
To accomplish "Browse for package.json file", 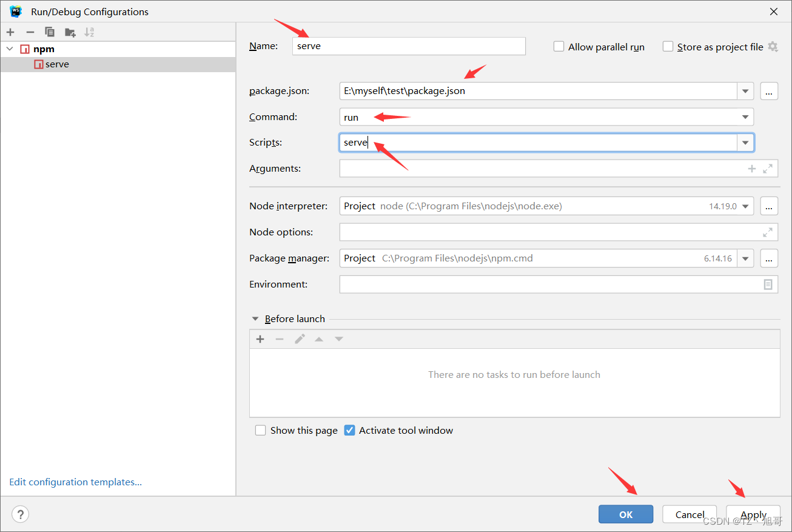I will click(769, 91).
